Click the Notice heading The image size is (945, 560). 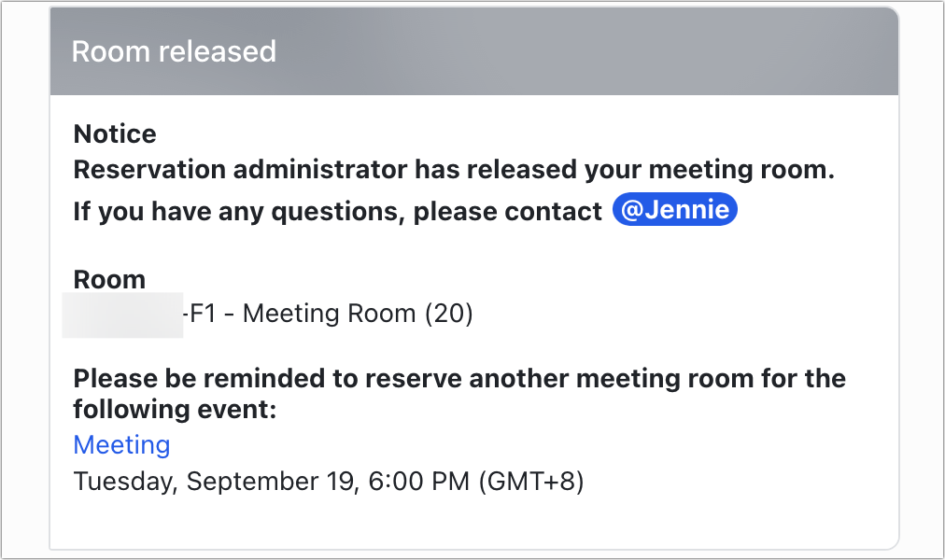click(114, 133)
